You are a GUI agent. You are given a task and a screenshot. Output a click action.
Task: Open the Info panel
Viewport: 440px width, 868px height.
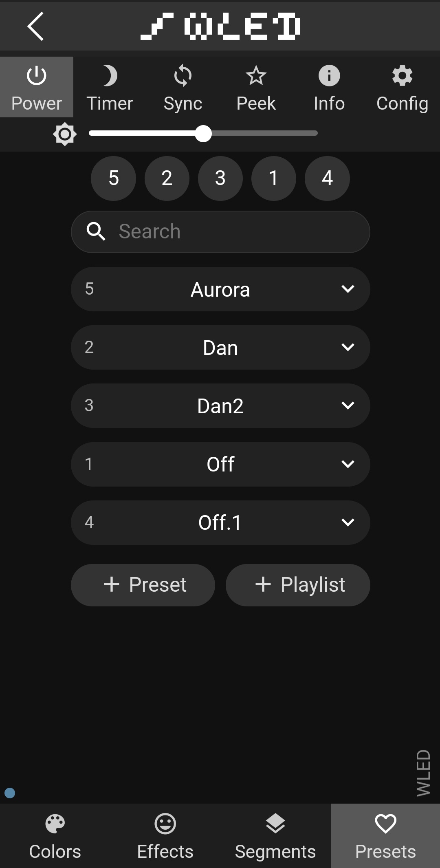(x=329, y=87)
